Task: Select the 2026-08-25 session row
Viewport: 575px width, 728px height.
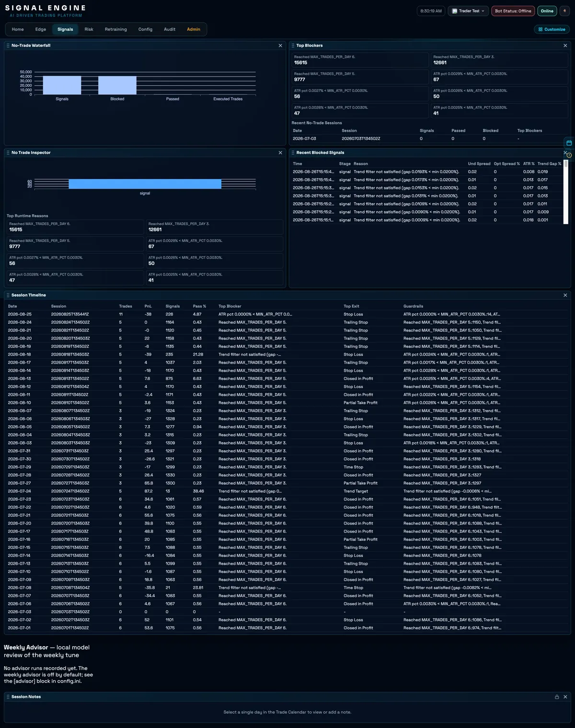Action: point(287,315)
